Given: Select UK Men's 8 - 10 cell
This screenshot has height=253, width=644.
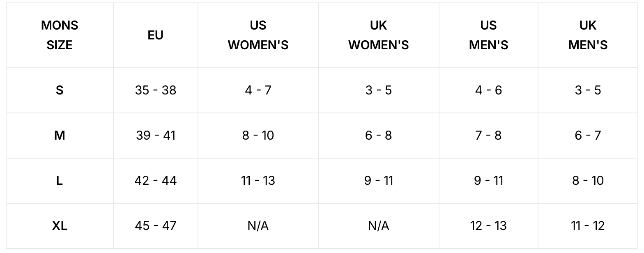Looking at the screenshot, I should coord(588,181).
